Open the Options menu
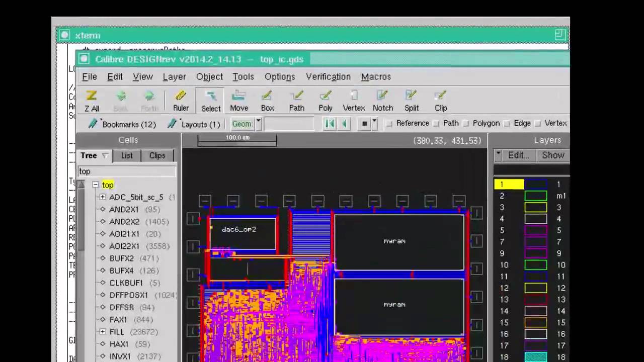Viewport: 644px width, 362px height. tap(280, 76)
